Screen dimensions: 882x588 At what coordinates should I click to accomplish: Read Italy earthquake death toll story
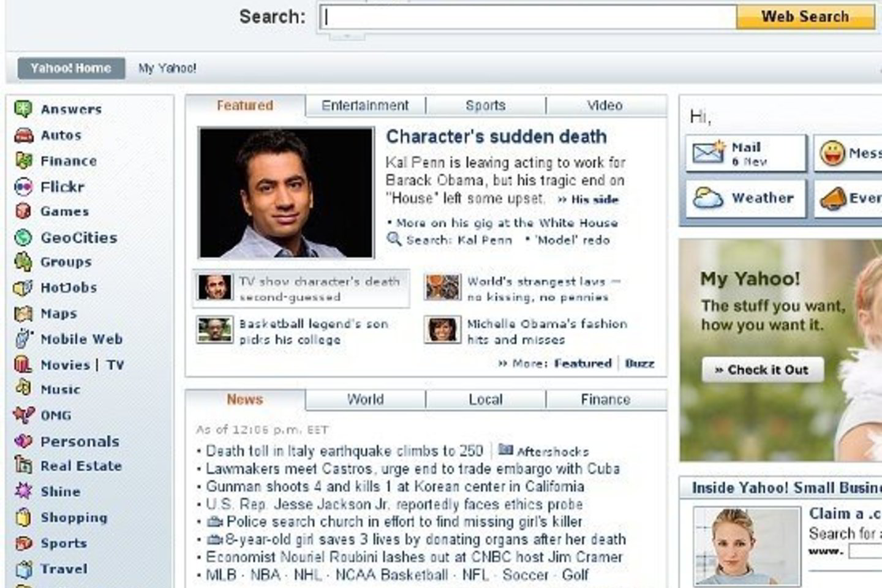344,451
